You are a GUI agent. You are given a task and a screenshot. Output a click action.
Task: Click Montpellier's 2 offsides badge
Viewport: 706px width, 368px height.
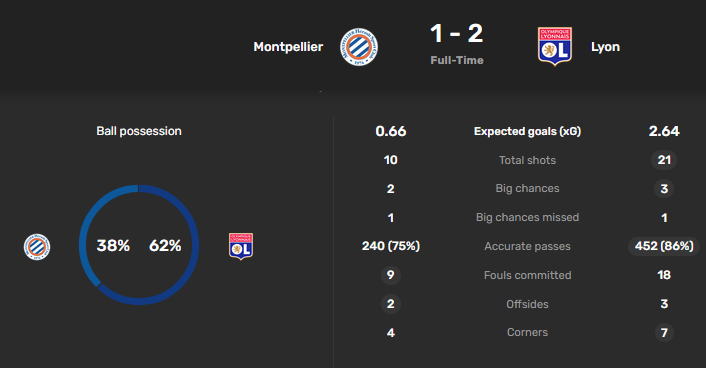[390, 304]
